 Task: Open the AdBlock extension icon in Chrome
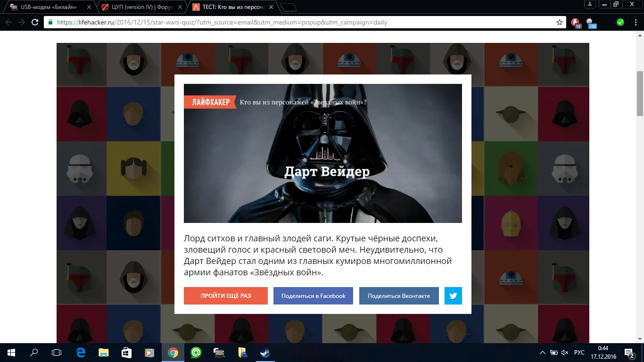[x=575, y=22]
